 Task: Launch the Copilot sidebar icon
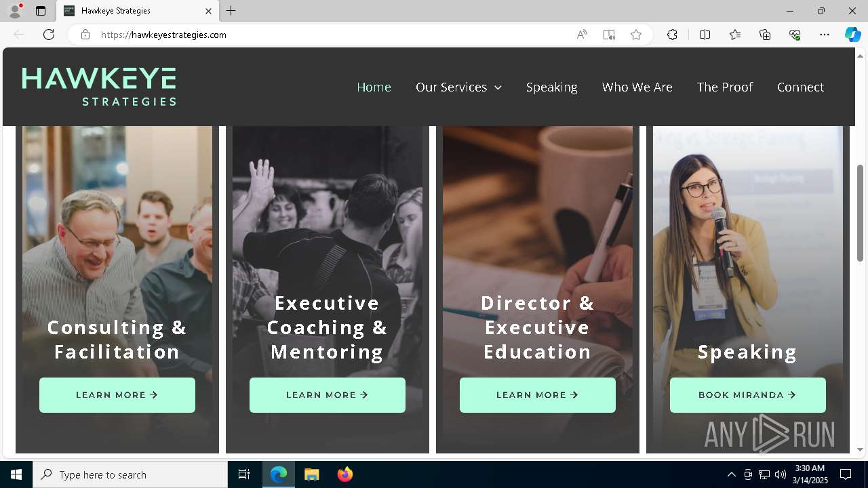852,35
